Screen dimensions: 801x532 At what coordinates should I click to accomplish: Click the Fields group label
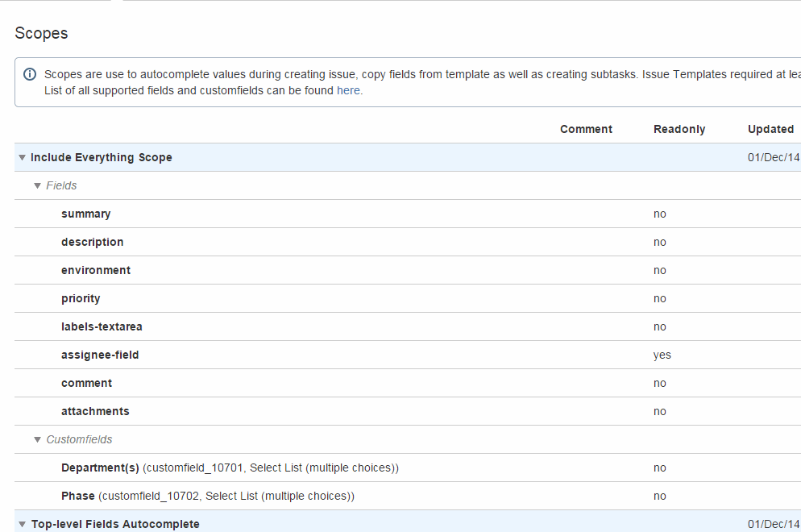(61, 185)
